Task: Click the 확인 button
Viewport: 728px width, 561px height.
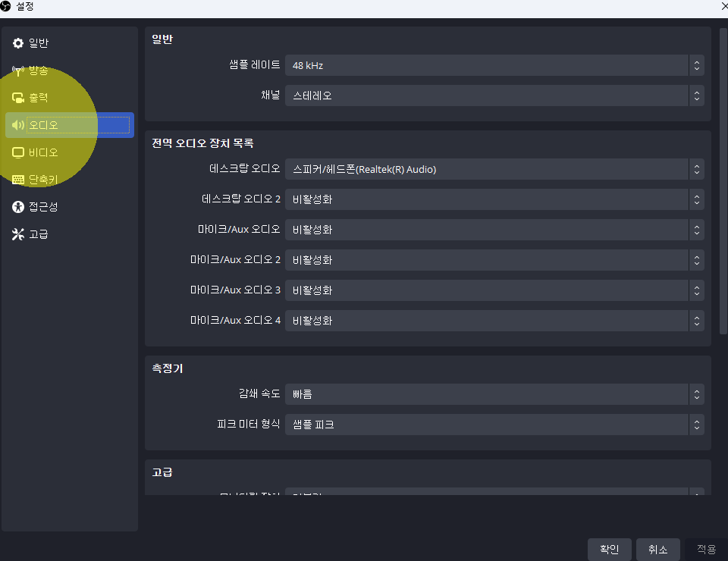Action: point(610,550)
